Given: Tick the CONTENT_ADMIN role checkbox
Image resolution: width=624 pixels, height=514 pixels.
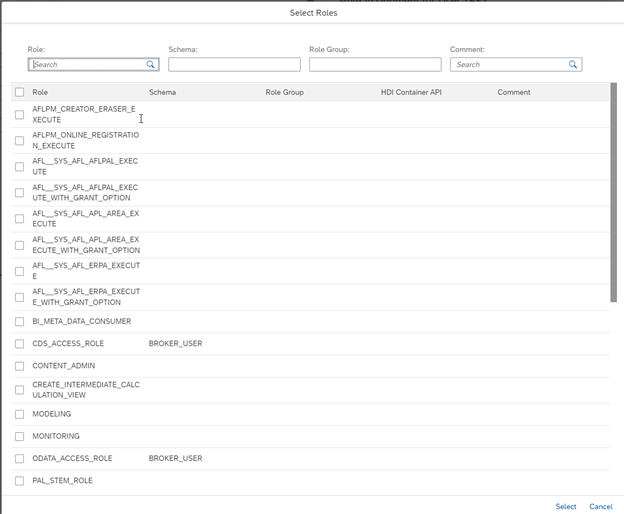Looking at the screenshot, I should 20,366.
